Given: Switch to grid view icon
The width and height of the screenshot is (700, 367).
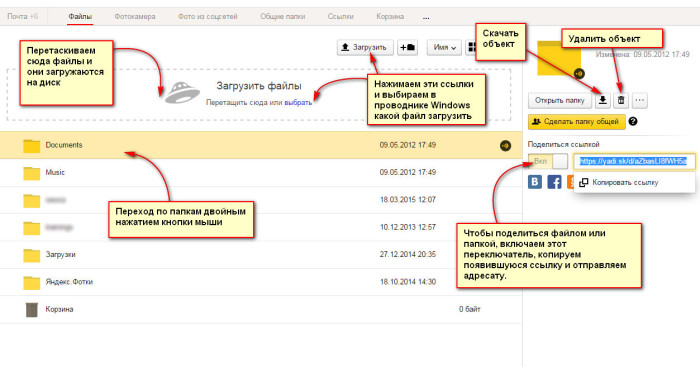Looking at the screenshot, I should click(x=471, y=47).
